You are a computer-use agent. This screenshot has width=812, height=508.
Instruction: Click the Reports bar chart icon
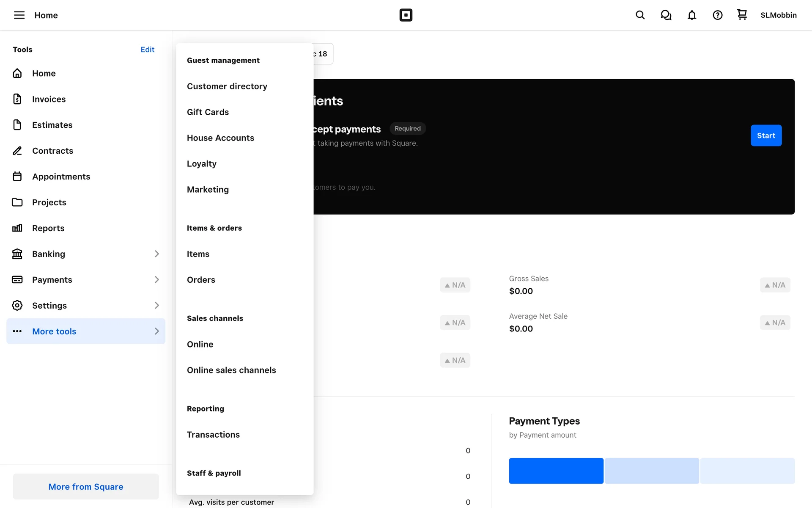[17, 228]
